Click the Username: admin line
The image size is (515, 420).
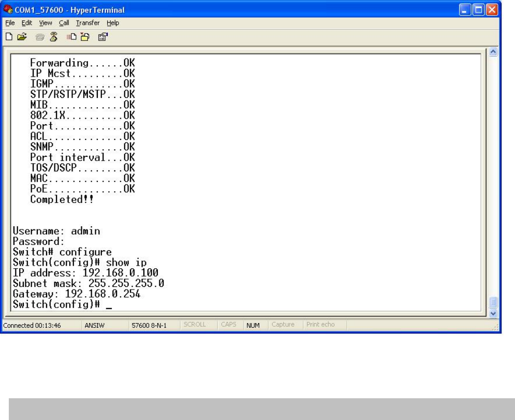56,230
